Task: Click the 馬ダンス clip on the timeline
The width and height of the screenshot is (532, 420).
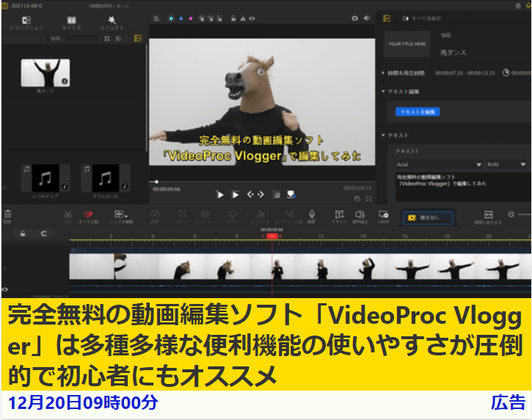Action: click(300, 267)
